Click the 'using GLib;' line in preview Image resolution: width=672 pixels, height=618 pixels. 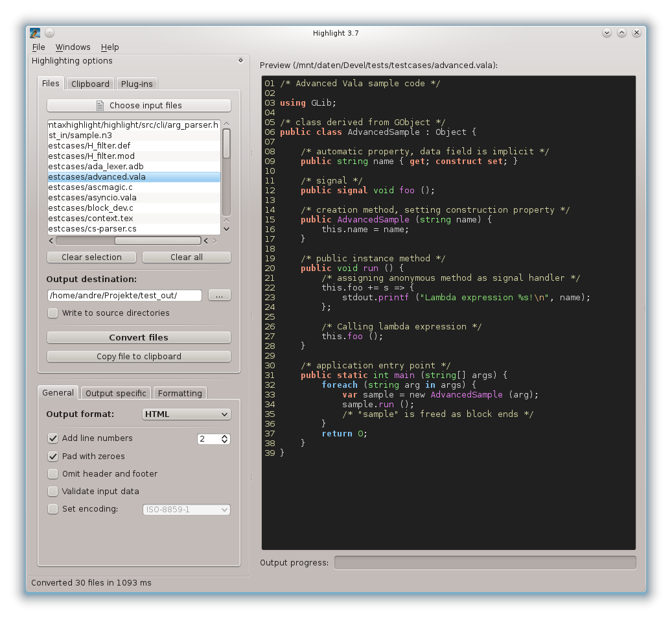308,103
